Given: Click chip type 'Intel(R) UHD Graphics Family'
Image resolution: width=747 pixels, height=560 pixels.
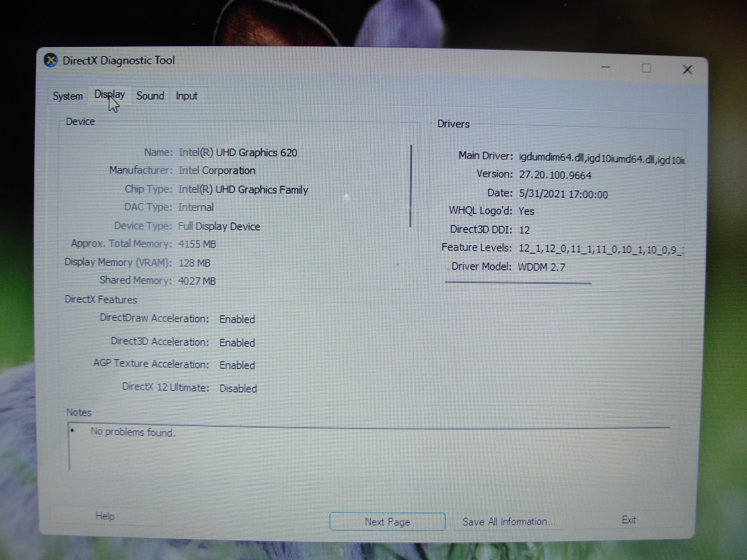Looking at the screenshot, I should pos(243,189).
